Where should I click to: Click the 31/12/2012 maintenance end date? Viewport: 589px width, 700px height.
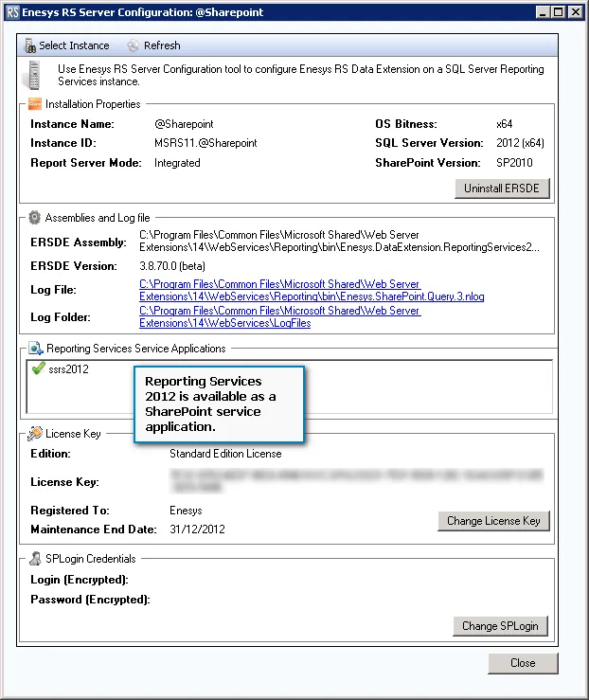coord(197,529)
